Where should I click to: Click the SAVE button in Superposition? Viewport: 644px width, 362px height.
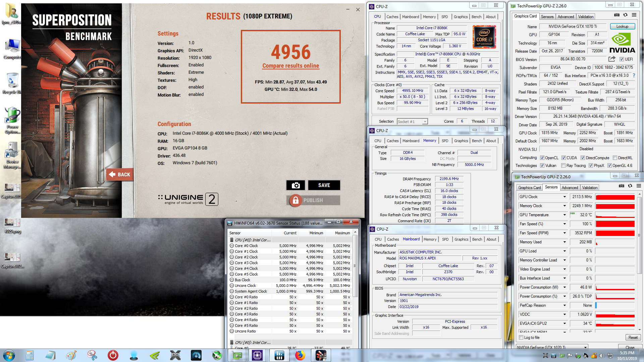coord(324,185)
